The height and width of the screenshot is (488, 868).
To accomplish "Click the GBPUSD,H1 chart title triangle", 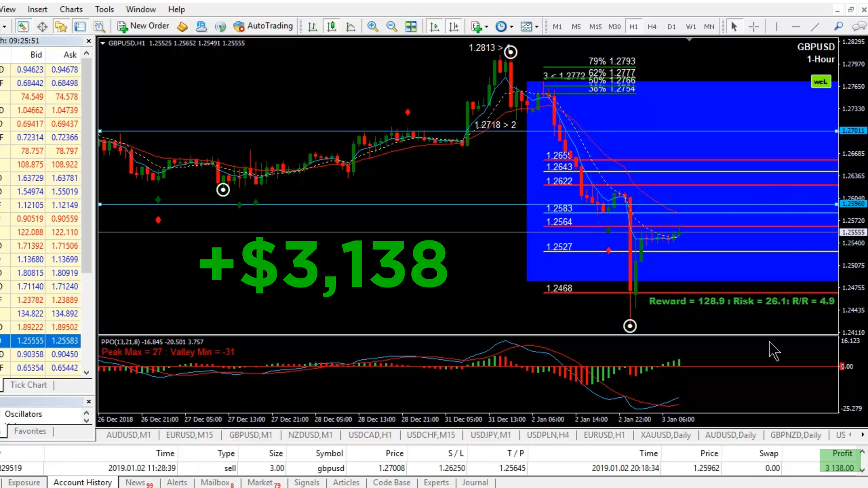I will 103,43.
